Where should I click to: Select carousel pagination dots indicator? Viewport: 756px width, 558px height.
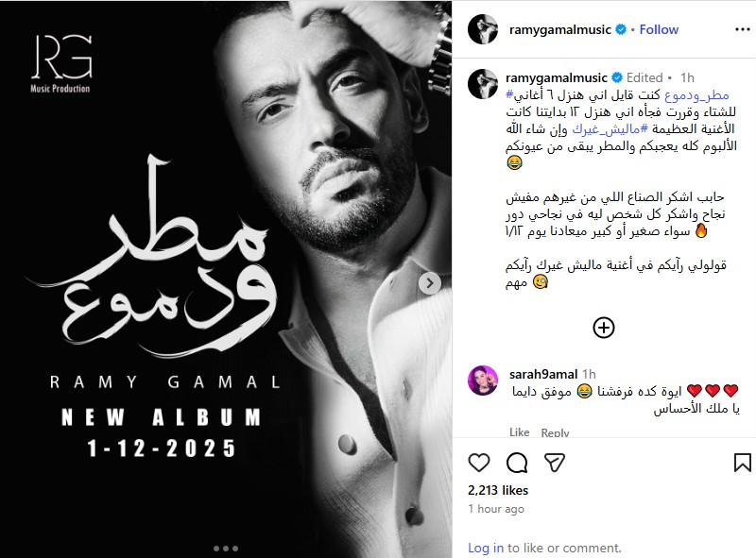(x=226, y=549)
